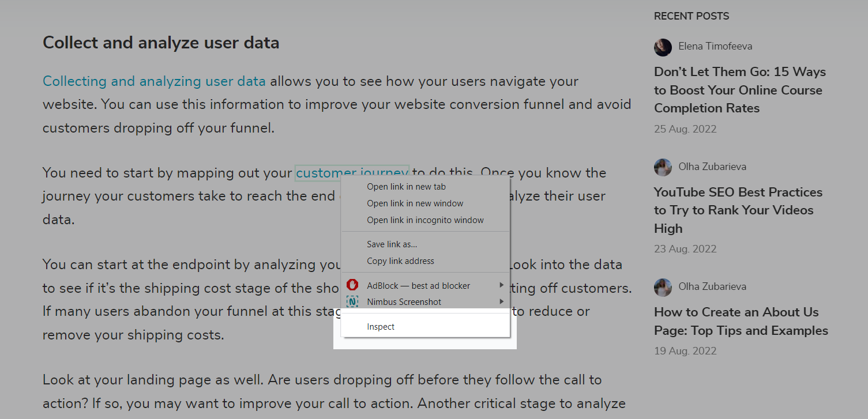Click the Nimbus Screenshot 'N' icon
This screenshot has height=419, width=868.
352,301
